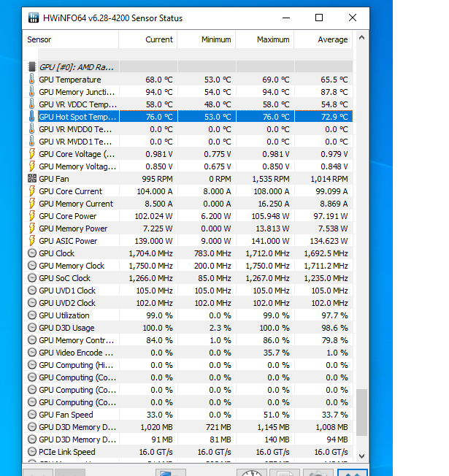Click the 200.0 MHz minimum memory clock value
449x476 pixels.
[x=212, y=266]
